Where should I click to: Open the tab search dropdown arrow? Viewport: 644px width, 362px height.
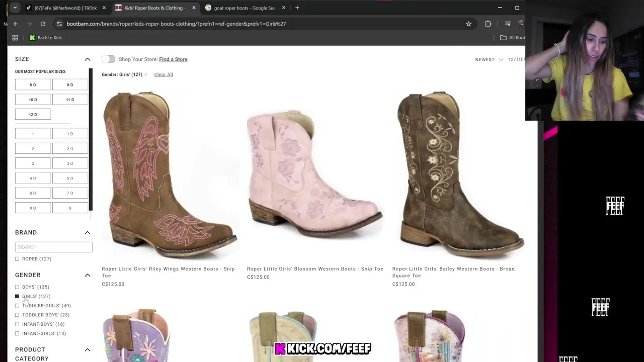click(15, 8)
